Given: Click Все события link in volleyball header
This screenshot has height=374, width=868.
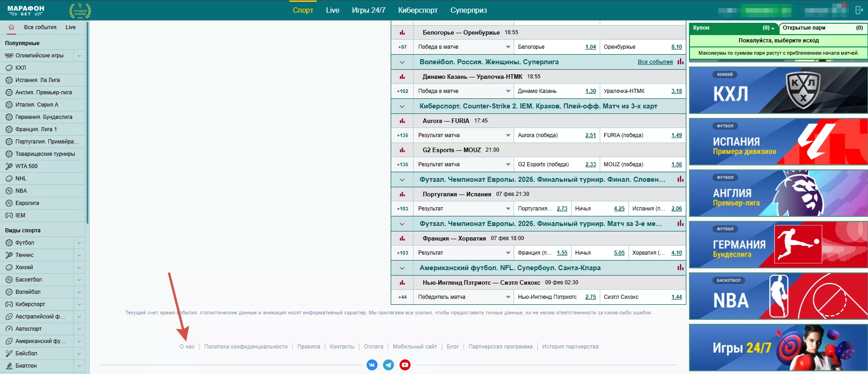Looking at the screenshot, I should coord(655,62).
